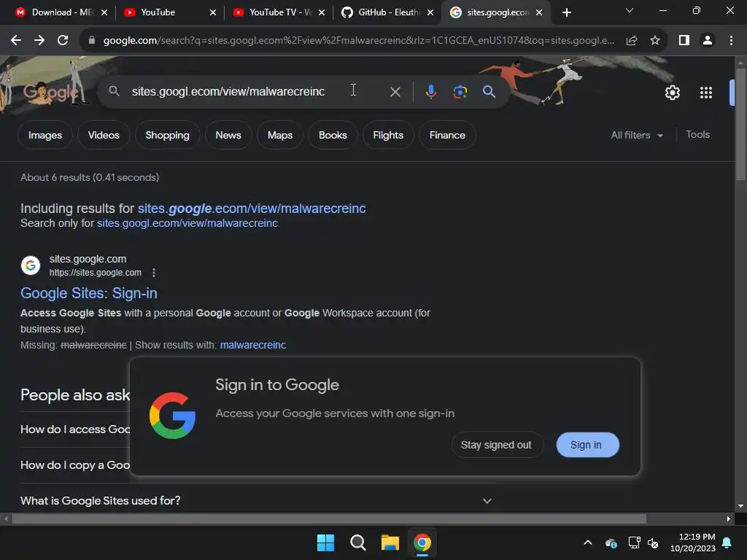Screen dimensions: 747x560
Task: Open muted volume tray icon
Action: (x=653, y=542)
